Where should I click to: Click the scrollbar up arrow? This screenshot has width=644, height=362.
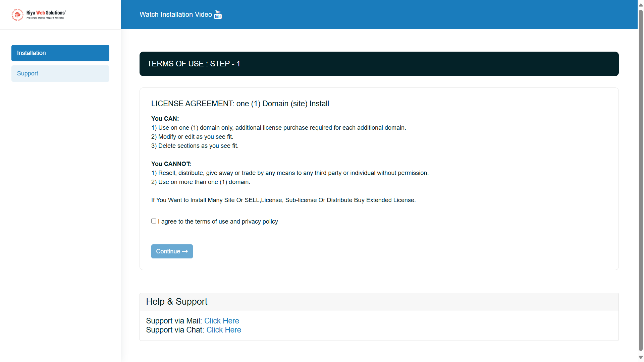point(641,5)
